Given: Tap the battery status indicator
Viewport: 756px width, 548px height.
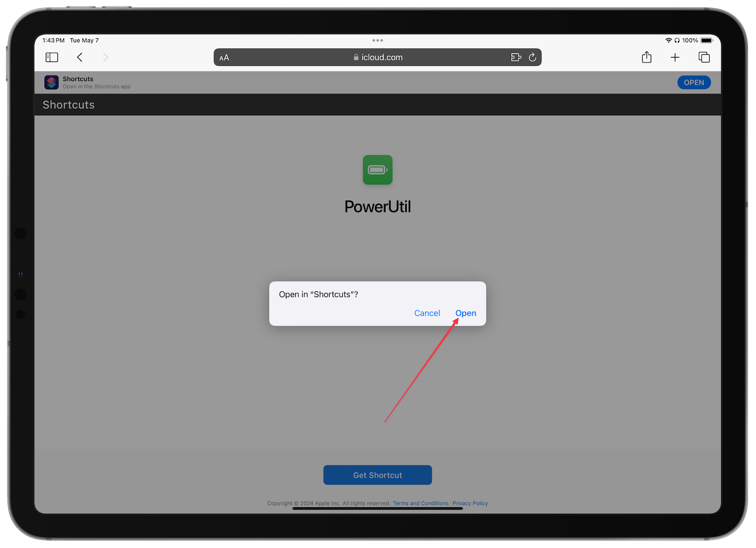Looking at the screenshot, I should pos(707,40).
